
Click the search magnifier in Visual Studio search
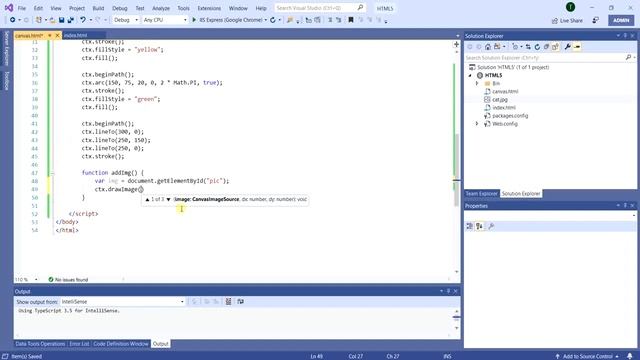point(360,8)
